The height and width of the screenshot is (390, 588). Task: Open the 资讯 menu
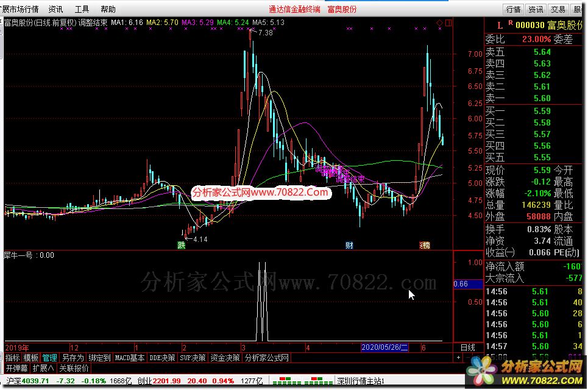tap(56, 9)
